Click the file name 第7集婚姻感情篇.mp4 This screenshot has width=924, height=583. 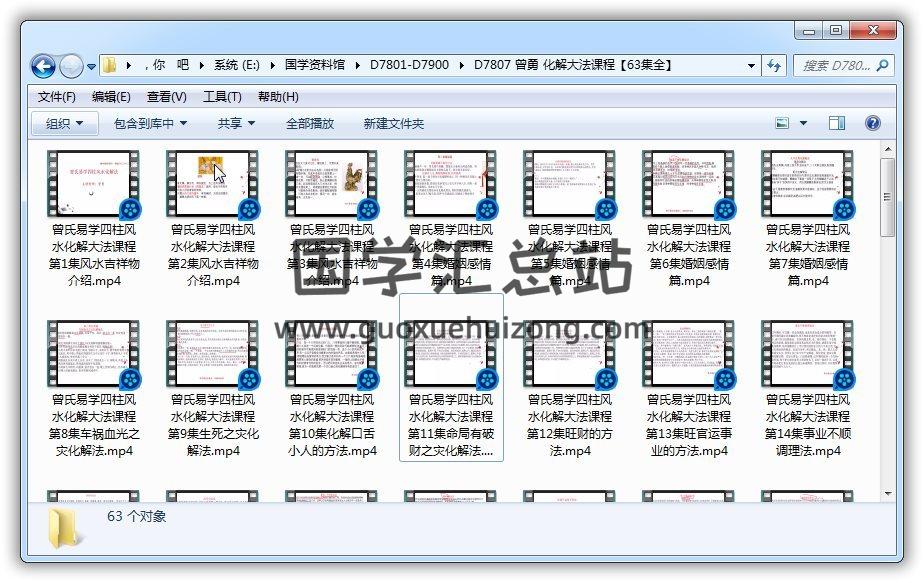coord(808,255)
